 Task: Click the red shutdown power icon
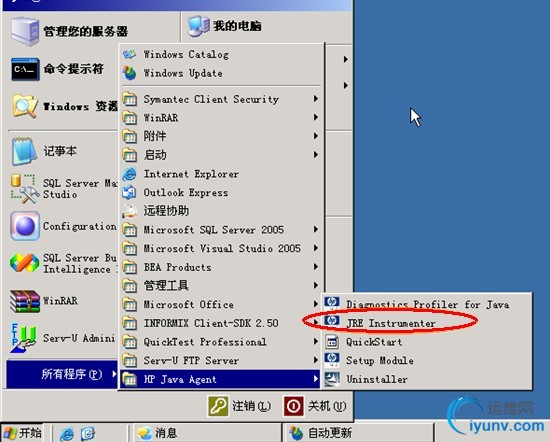[294, 406]
